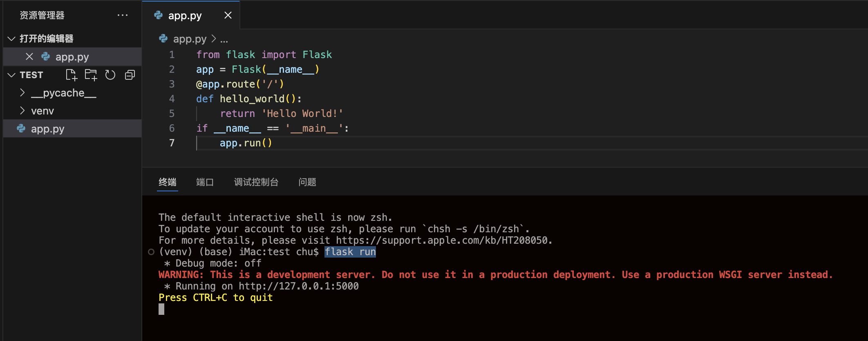Screen dimensions: 868x341
Task: Close app.py in open editors list
Action: point(29,57)
